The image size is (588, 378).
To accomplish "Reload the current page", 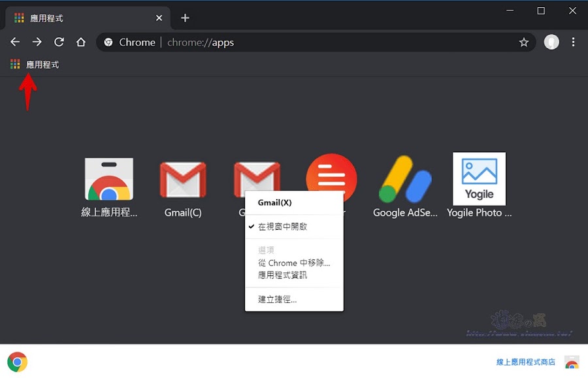I will point(59,42).
